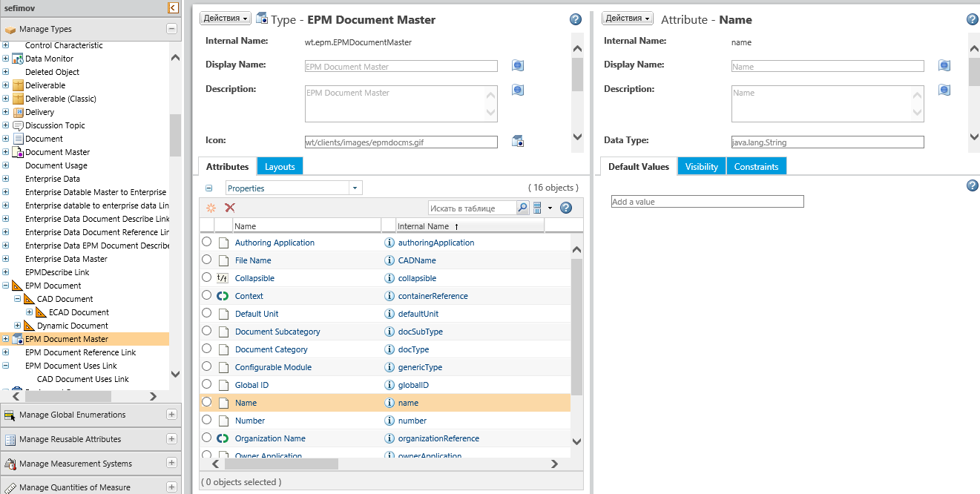Collapse the Manage Types section
This screenshot has width=980, height=494.
172,29
